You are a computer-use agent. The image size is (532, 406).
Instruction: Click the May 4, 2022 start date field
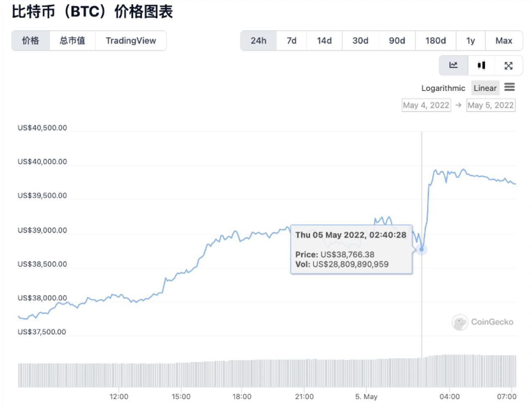click(426, 105)
